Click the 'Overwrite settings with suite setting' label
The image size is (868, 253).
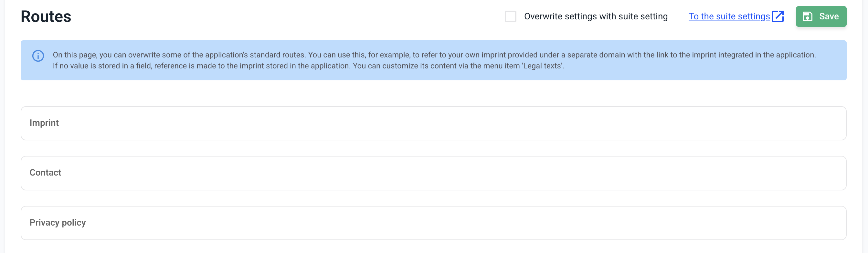(x=595, y=16)
